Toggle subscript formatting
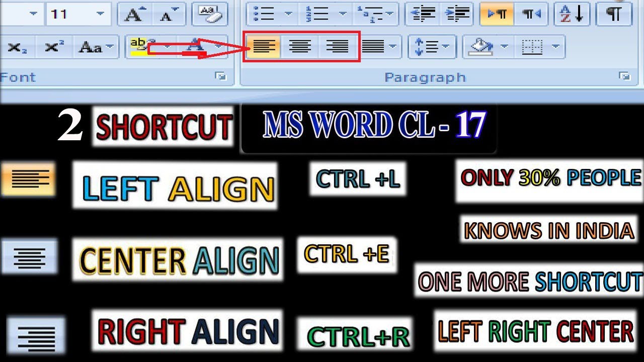 pyautogui.click(x=17, y=47)
